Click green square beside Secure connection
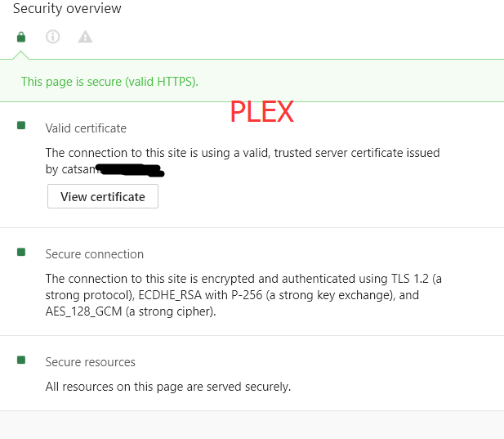The width and height of the screenshot is (504, 439). click(x=21, y=253)
